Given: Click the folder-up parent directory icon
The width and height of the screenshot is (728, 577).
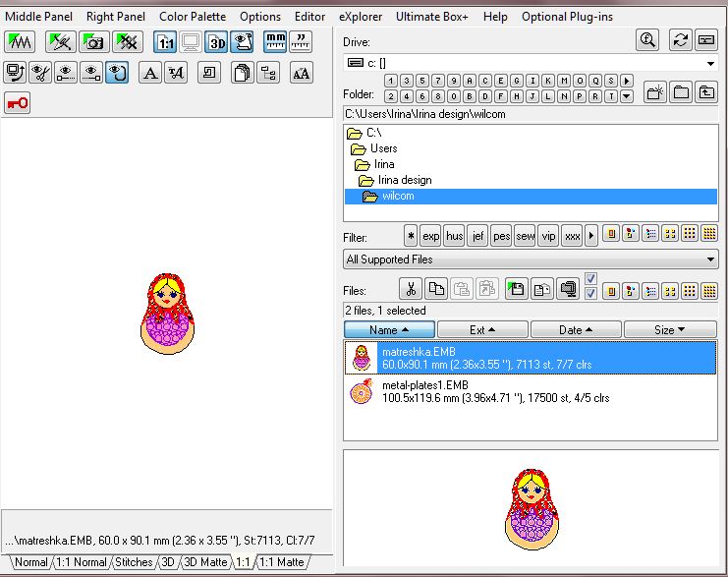Looking at the screenshot, I should (x=706, y=93).
